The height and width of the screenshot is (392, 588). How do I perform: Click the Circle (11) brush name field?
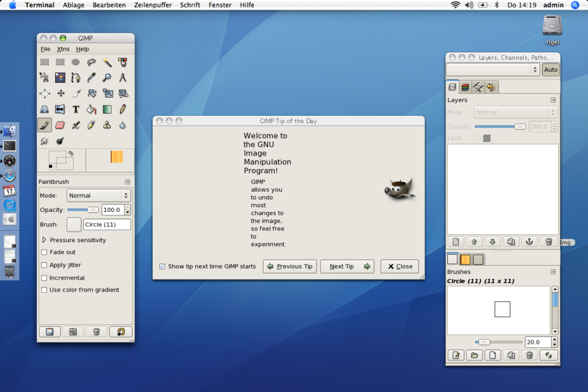click(x=107, y=224)
